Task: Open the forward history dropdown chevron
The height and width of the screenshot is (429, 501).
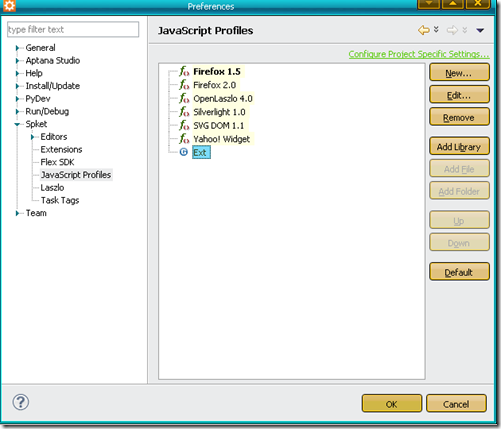Action: click(465, 30)
